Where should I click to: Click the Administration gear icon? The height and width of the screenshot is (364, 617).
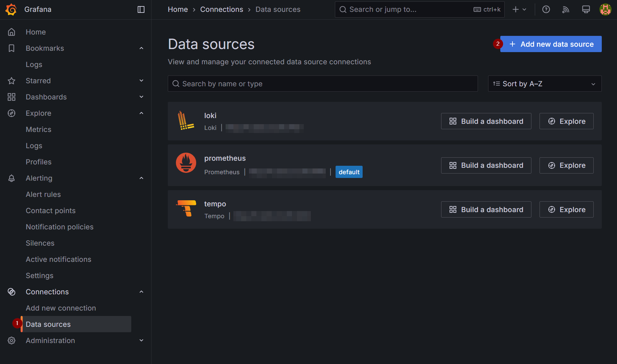[x=12, y=340]
